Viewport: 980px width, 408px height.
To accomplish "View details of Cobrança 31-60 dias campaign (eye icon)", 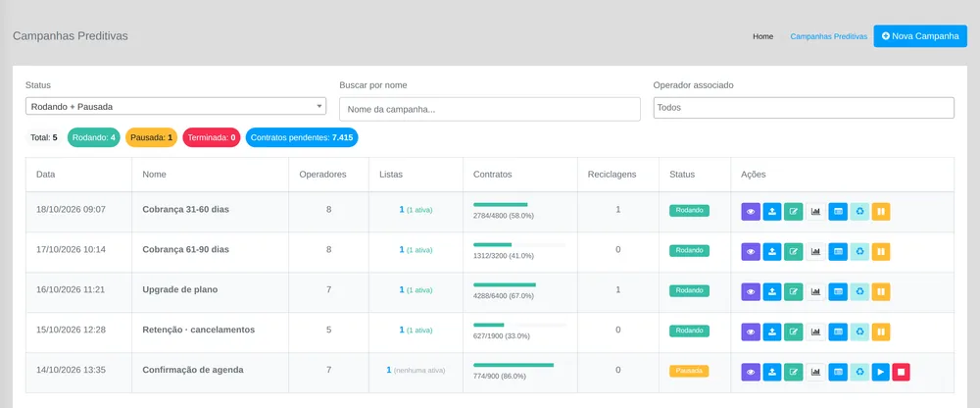I will click(751, 212).
